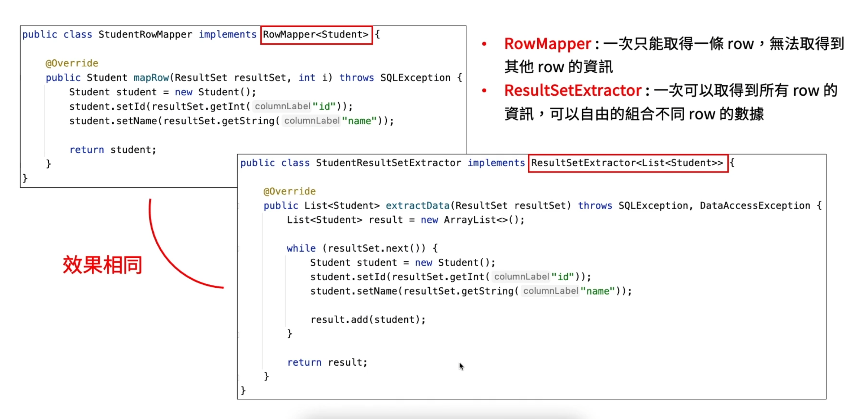The height and width of the screenshot is (419, 868).
Task: Click the 'result.add(student);' line
Action: (368, 320)
